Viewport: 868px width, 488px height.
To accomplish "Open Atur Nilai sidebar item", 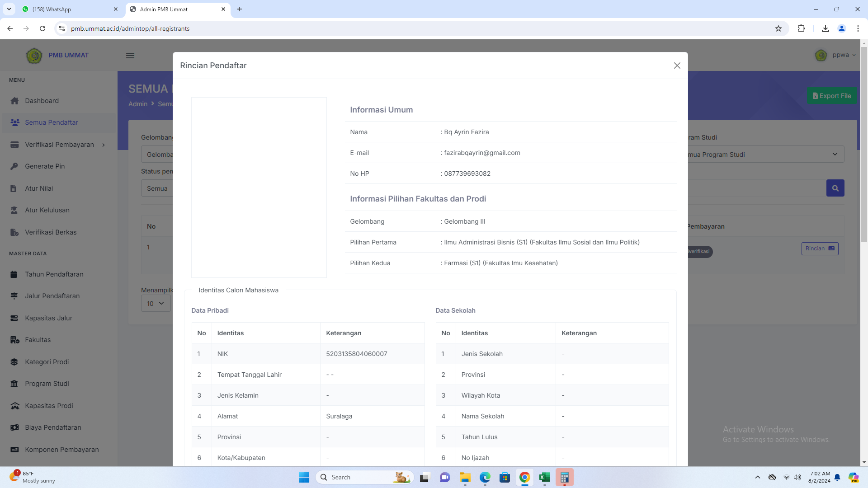I will click(x=39, y=188).
